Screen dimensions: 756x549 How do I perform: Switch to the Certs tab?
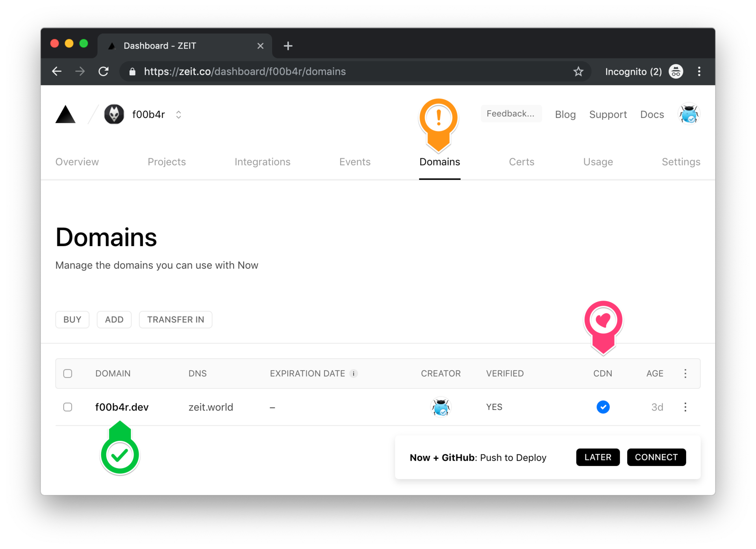[521, 162]
